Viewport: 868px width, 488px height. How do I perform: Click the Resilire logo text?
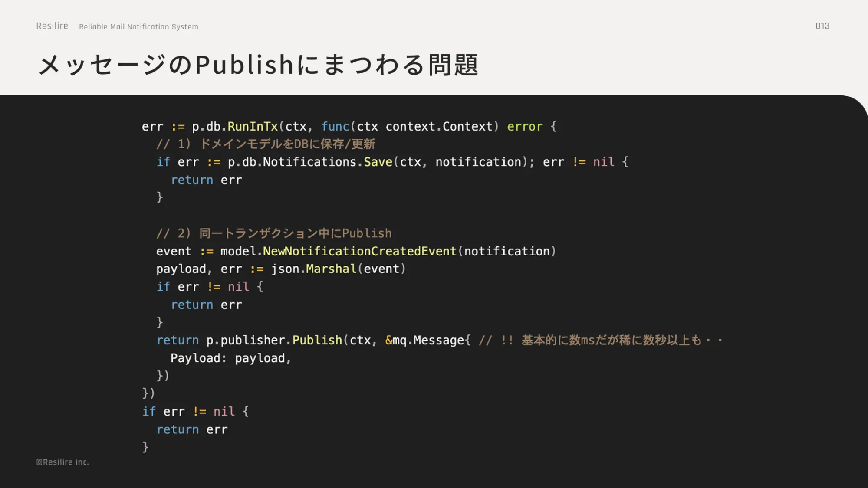[x=52, y=26]
